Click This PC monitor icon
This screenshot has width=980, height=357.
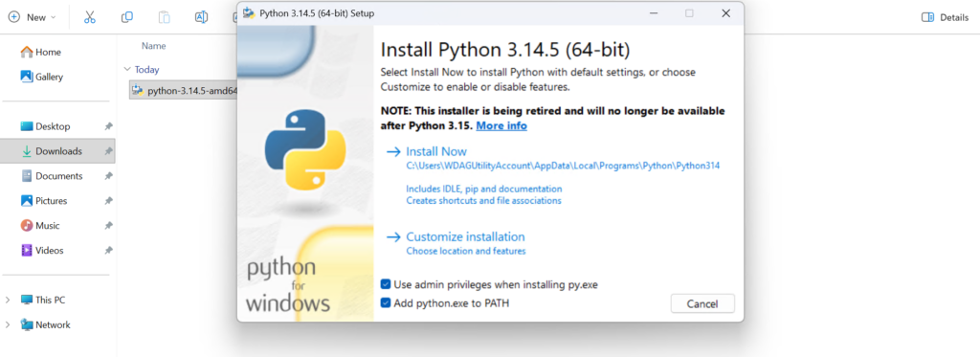pos(26,301)
